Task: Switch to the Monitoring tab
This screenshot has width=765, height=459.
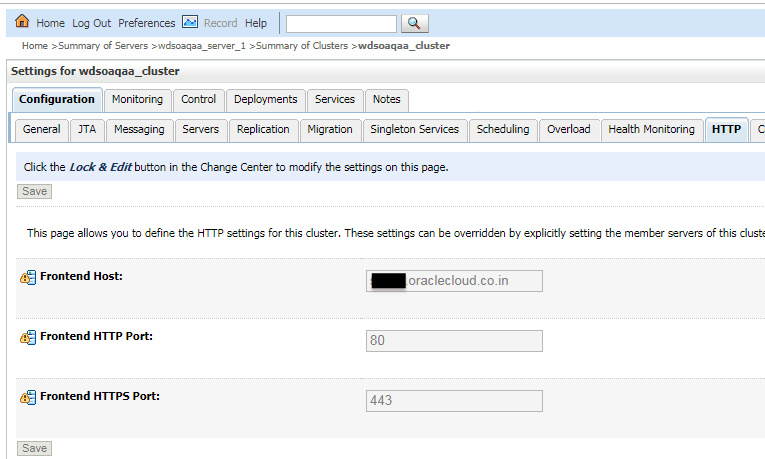Action: pyautogui.click(x=138, y=100)
